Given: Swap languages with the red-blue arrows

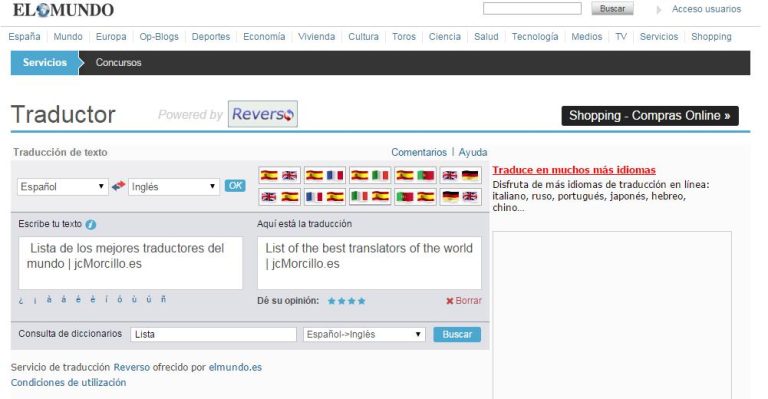Looking at the screenshot, I should (x=118, y=186).
